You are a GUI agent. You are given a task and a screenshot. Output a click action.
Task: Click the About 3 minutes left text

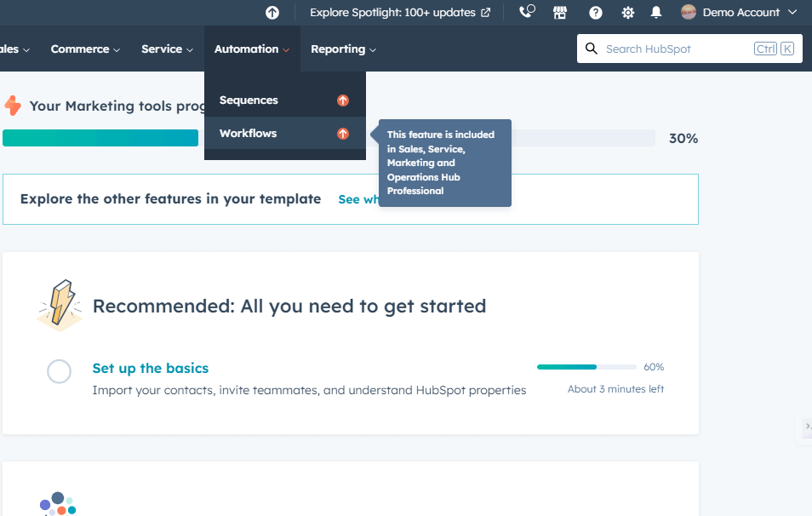615,389
